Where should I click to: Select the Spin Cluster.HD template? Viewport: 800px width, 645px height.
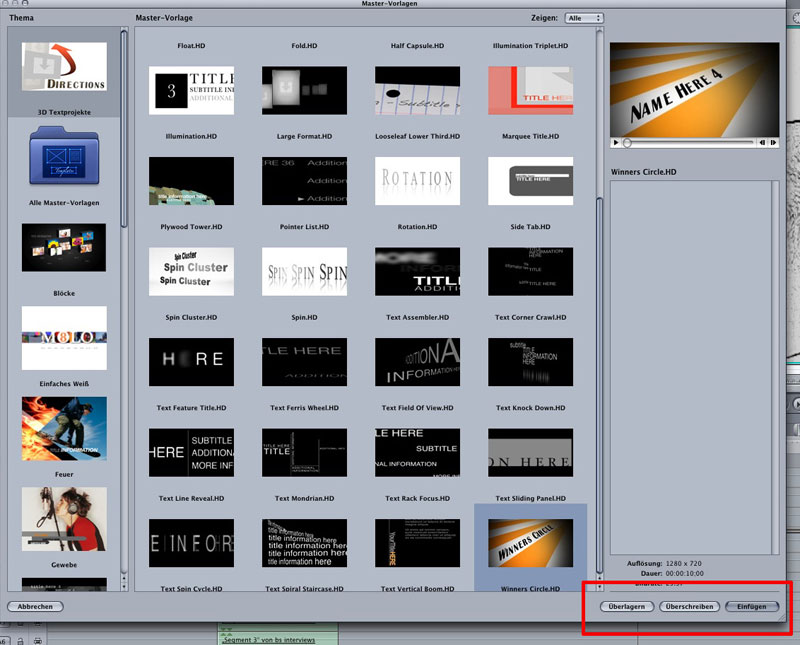pos(191,270)
